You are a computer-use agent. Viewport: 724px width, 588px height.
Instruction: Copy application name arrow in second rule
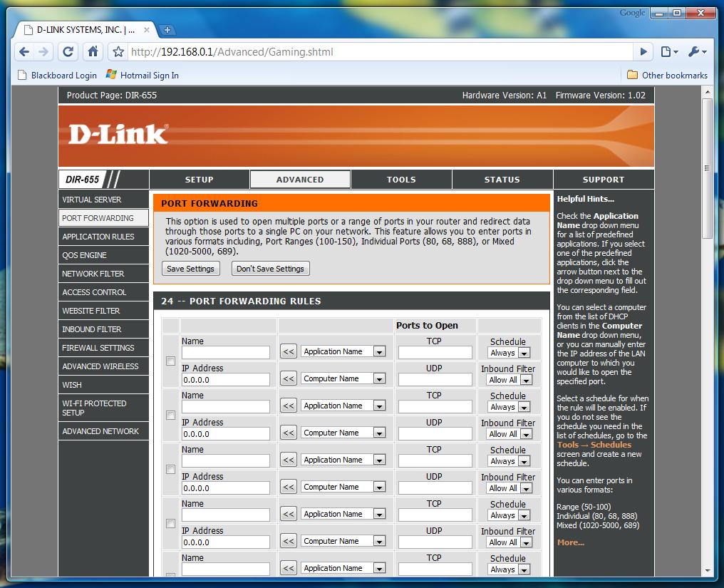pyautogui.click(x=289, y=406)
